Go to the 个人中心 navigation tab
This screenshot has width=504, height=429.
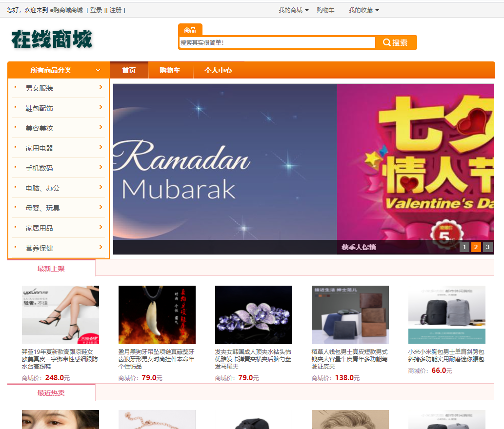(x=218, y=70)
